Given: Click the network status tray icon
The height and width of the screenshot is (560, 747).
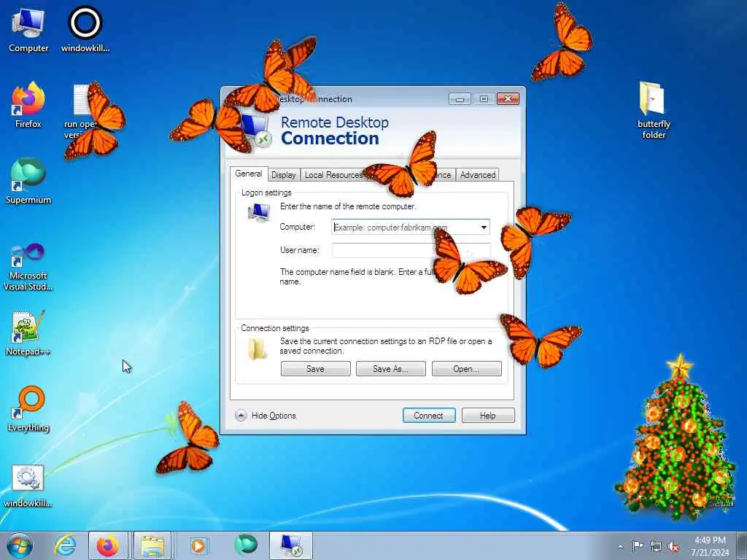Looking at the screenshot, I should (656, 546).
